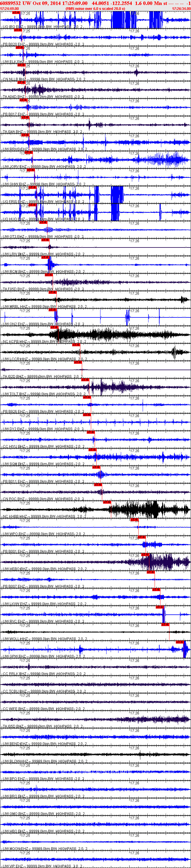Select the UW LRIV BHZ station label

[x=44, y=254]
